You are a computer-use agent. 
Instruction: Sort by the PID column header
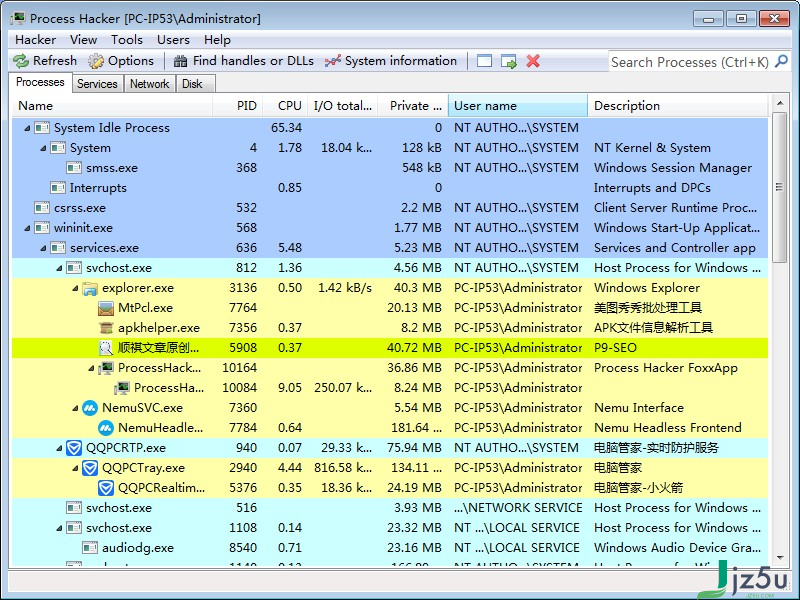pos(238,106)
